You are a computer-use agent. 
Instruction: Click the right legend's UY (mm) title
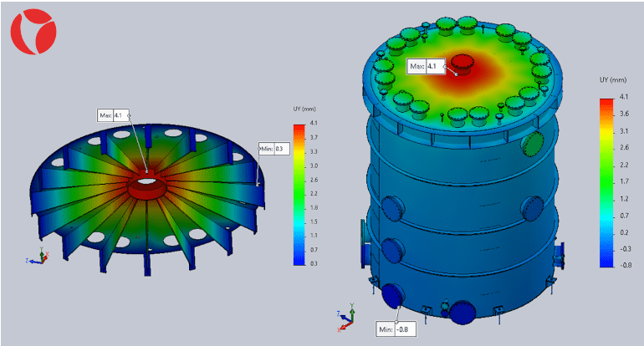click(611, 80)
